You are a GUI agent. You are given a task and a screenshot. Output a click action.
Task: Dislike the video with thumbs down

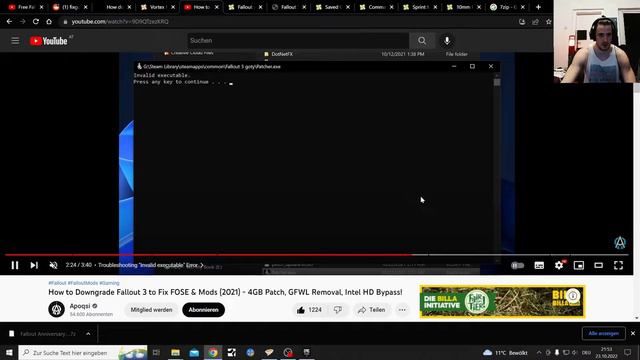(x=338, y=310)
